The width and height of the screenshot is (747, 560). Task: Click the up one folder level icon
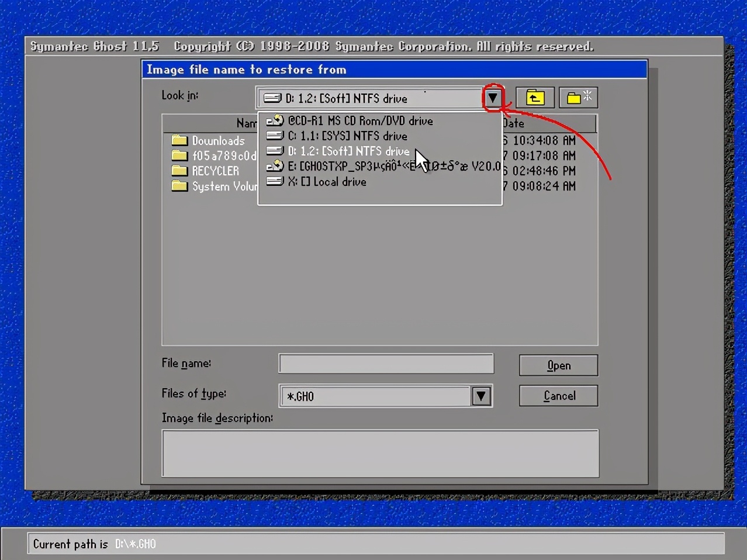(535, 98)
